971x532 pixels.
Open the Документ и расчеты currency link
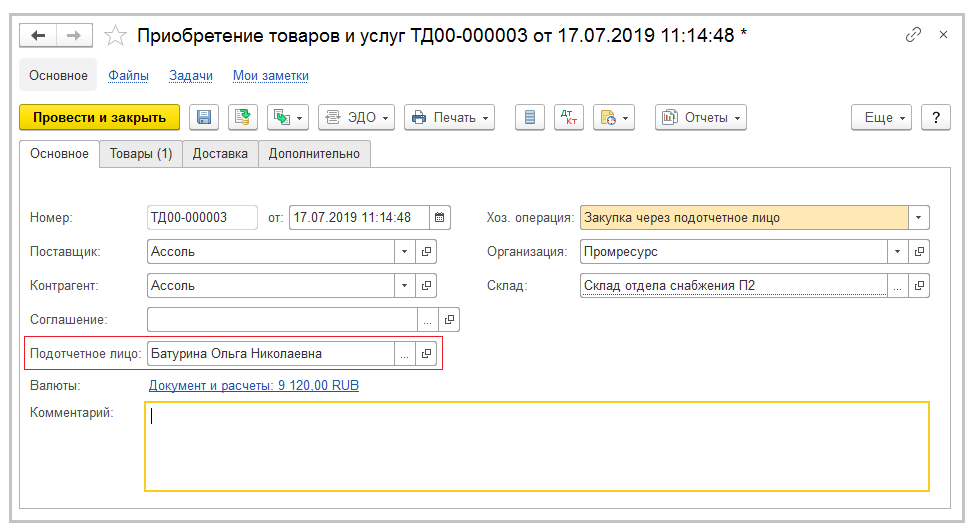click(x=253, y=385)
